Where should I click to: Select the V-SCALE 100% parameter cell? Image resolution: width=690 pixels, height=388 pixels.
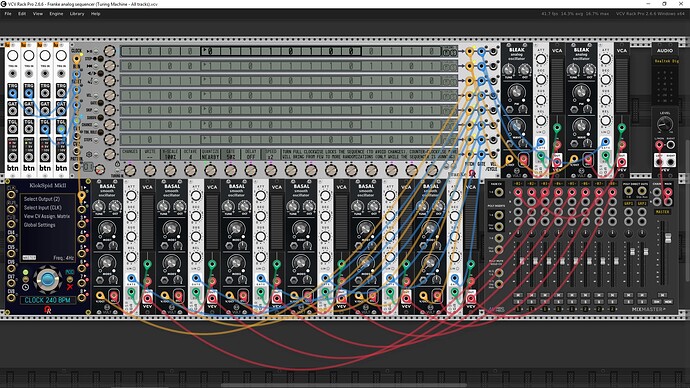tap(170, 154)
